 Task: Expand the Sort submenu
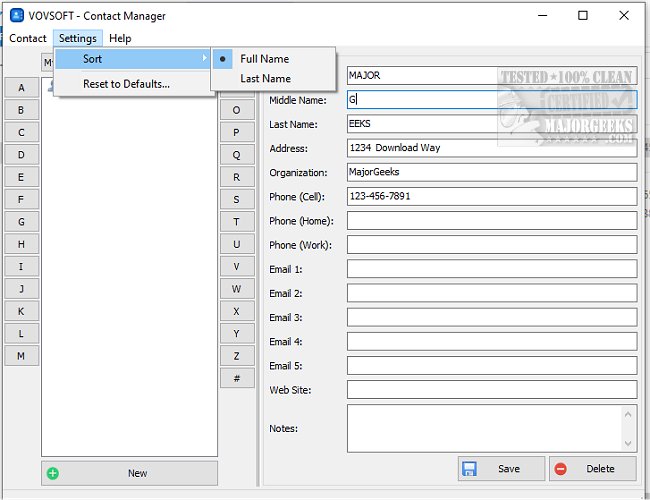coord(132,59)
